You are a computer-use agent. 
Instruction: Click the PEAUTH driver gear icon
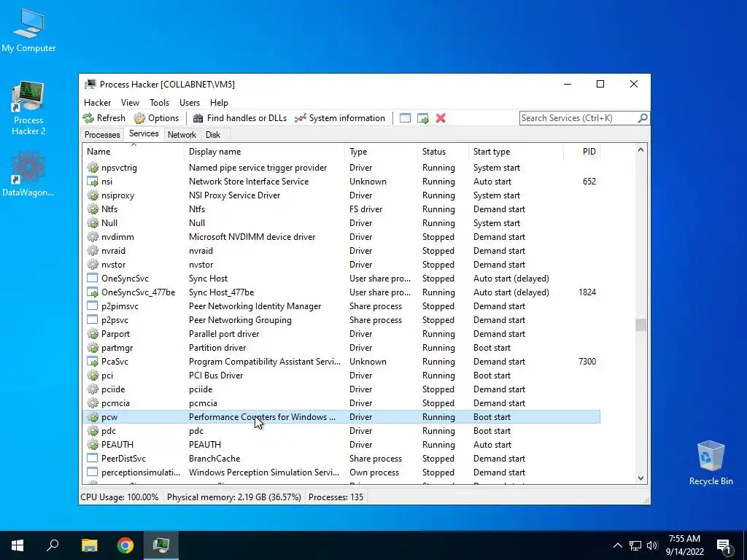(x=93, y=444)
